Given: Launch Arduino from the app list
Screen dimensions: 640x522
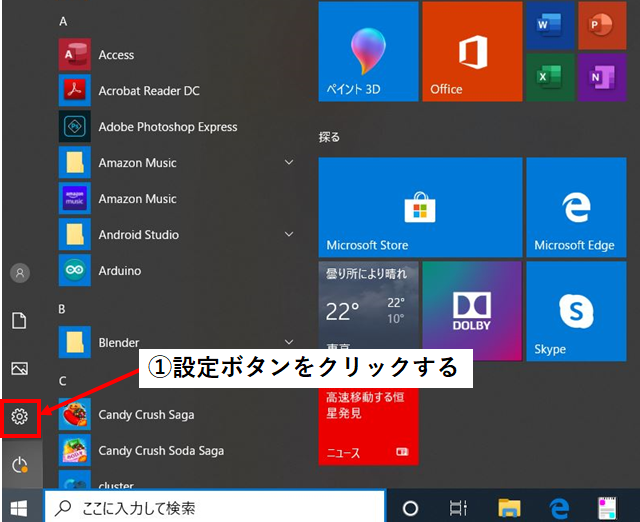Looking at the screenshot, I should pyautogui.click(x=176, y=271).
